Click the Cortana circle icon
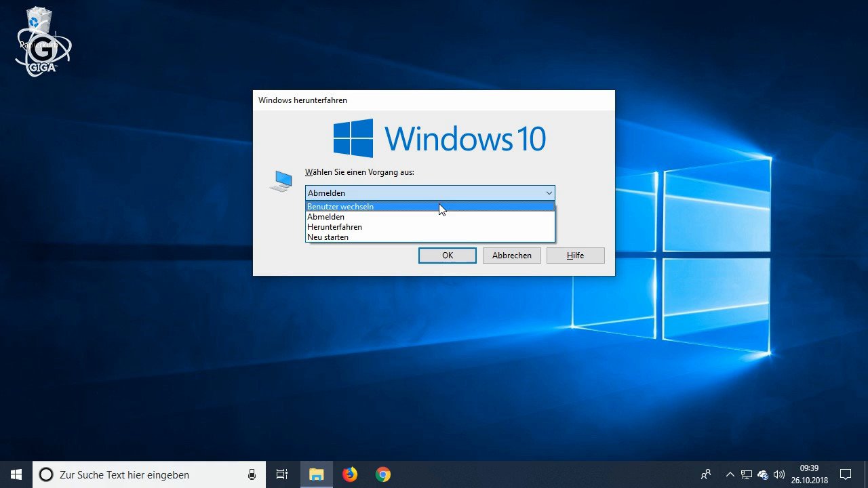 [46, 474]
